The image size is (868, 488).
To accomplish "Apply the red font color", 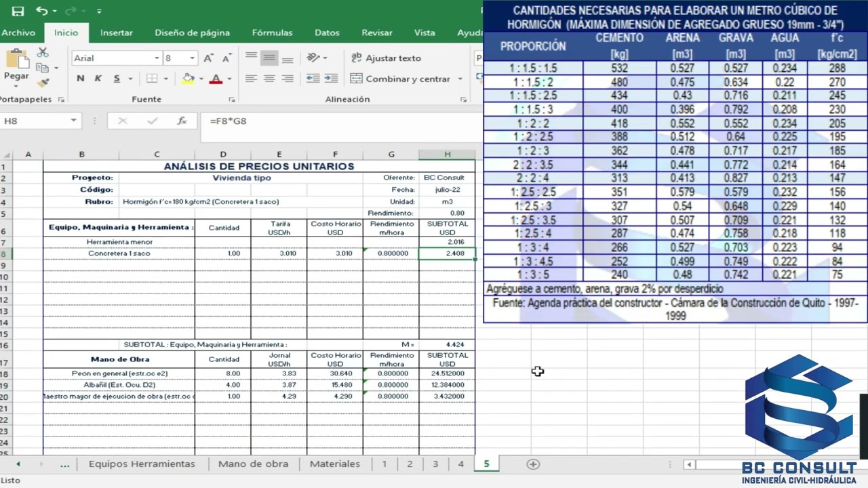I will pyautogui.click(x=216, y=79).
